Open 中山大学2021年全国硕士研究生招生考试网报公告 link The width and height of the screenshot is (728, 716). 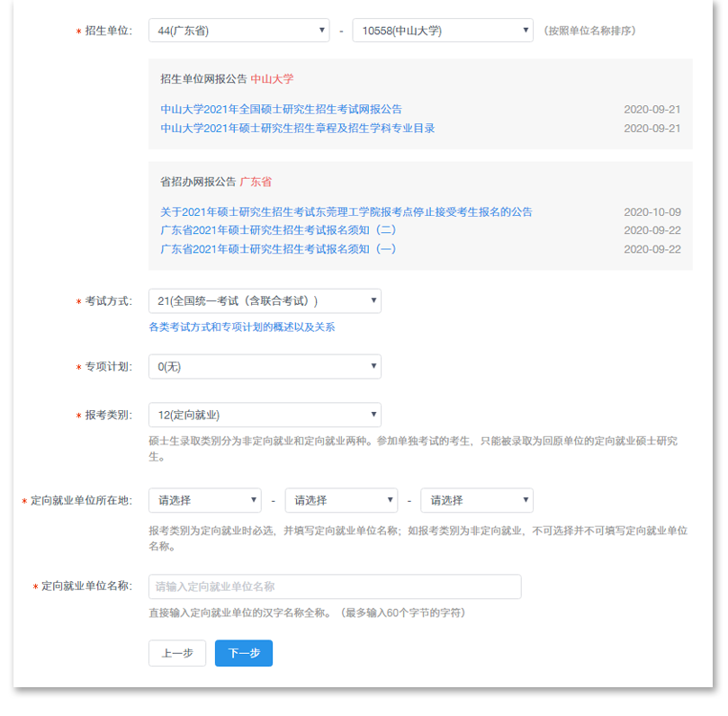pyautogui.click(x=286, y=106)
